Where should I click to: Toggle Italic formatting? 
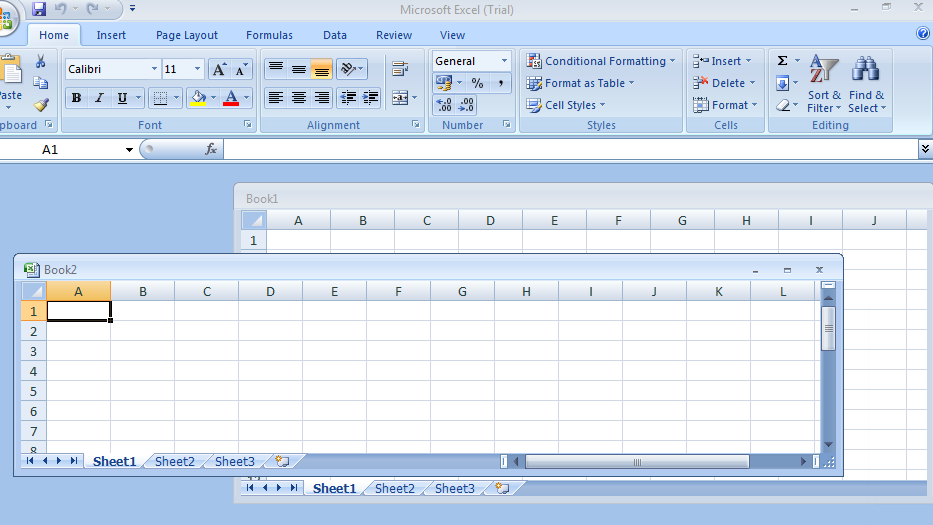[99, 98]
